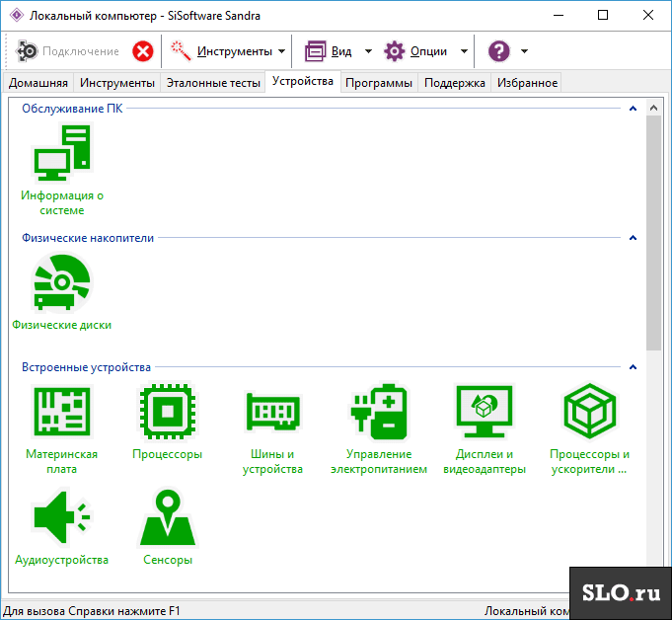This screenshot has height=620, width=672.
Task: Click the red disconnect button in toolbar
Action: pos(143,51)
